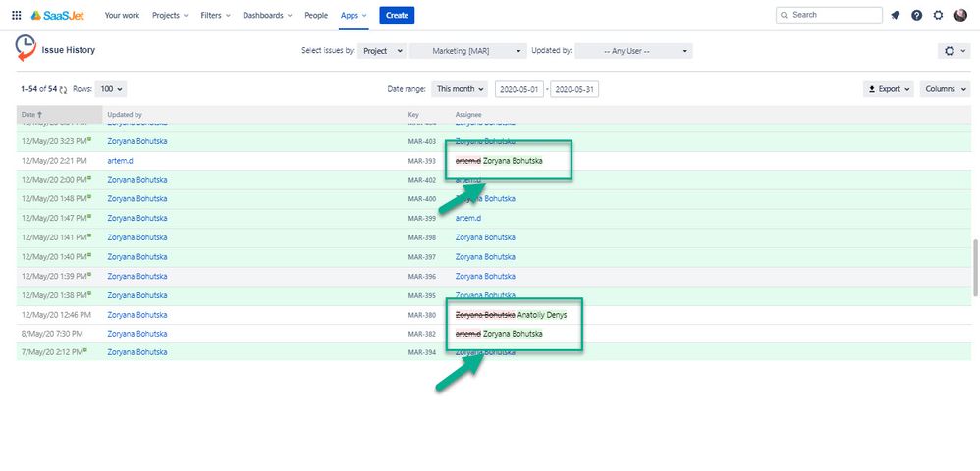Viewport: 980px width, 471px height.
Task: Open Jira settings gear in top bar
Action: tap(938, 15)
